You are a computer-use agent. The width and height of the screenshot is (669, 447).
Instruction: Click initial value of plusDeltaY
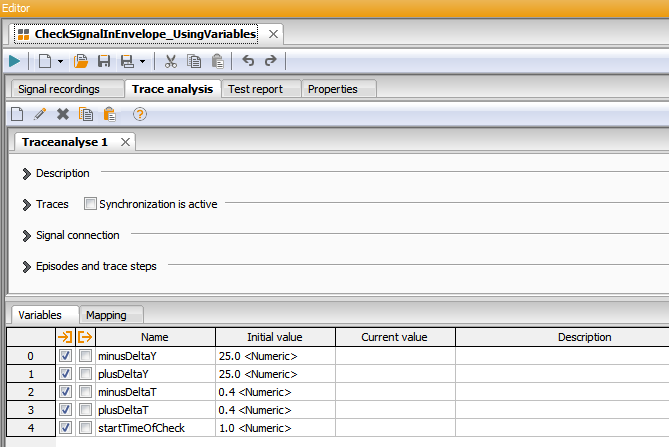[x=275, y=374]
